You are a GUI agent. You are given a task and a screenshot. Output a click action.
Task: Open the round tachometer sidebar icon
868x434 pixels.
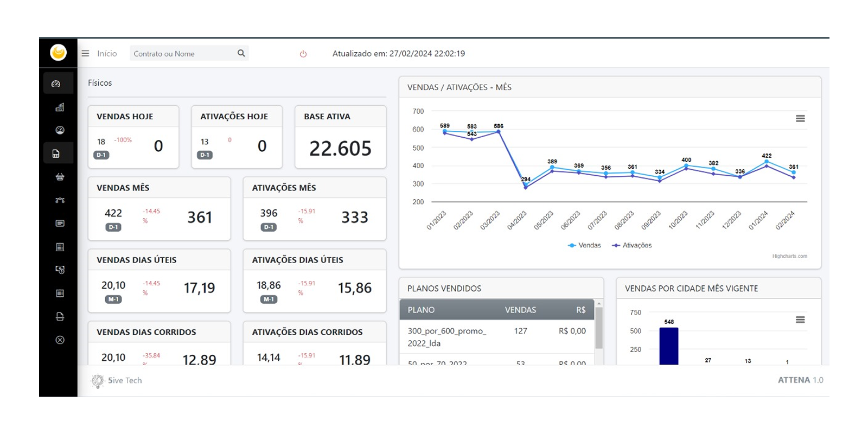coord(60,130)
